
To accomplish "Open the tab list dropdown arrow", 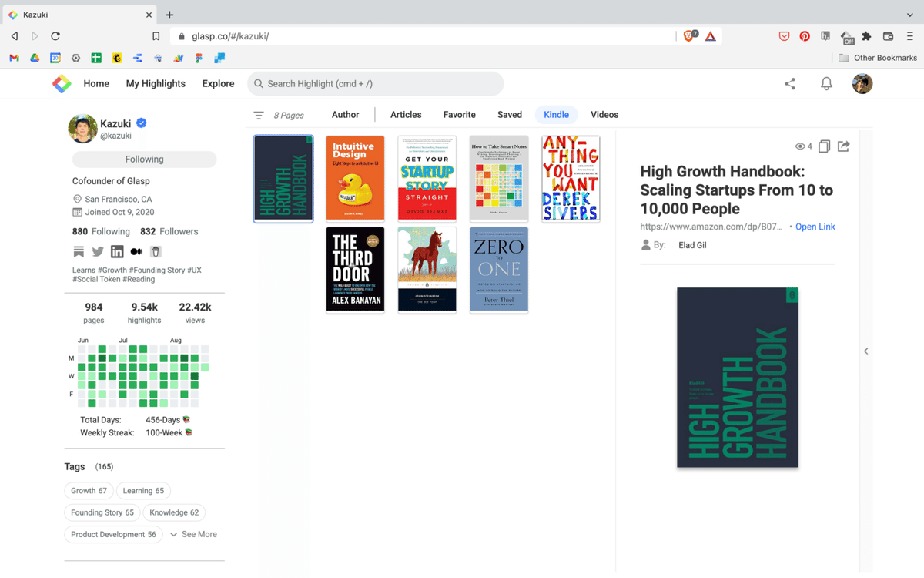I will point(910,15).
